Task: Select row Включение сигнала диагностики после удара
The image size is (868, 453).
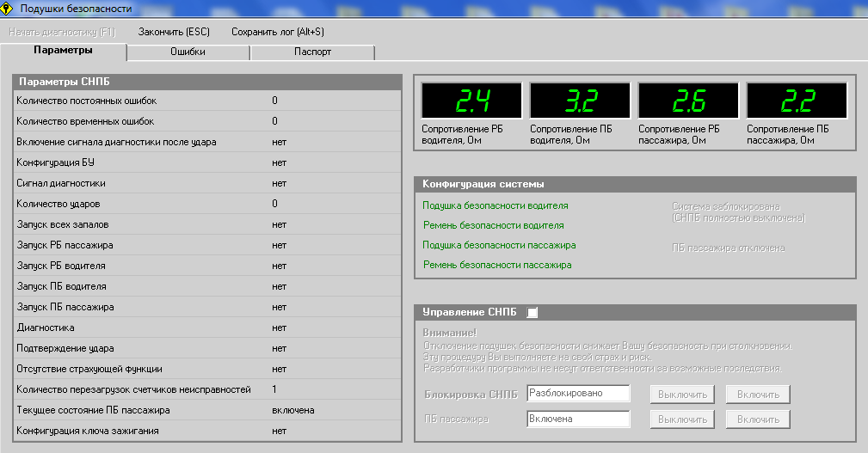Action: [207, 142]
